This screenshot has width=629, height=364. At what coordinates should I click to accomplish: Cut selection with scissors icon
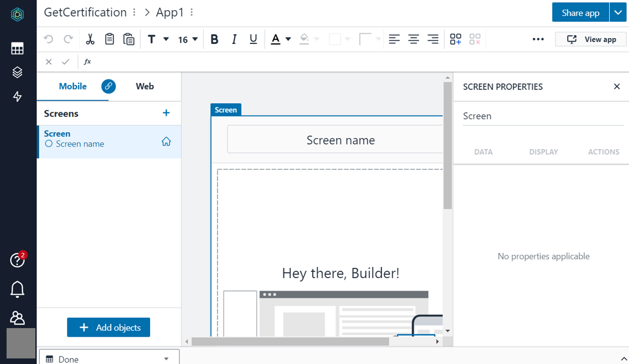point(90,39)
